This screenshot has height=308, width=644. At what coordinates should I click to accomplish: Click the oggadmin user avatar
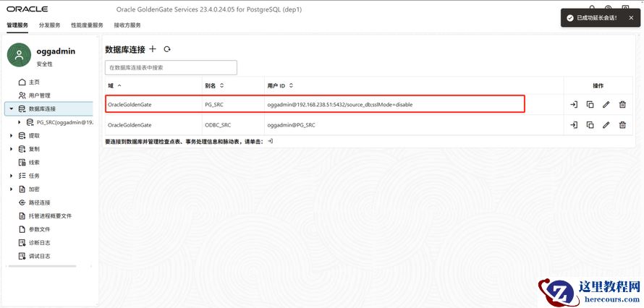tap(19, 55)
